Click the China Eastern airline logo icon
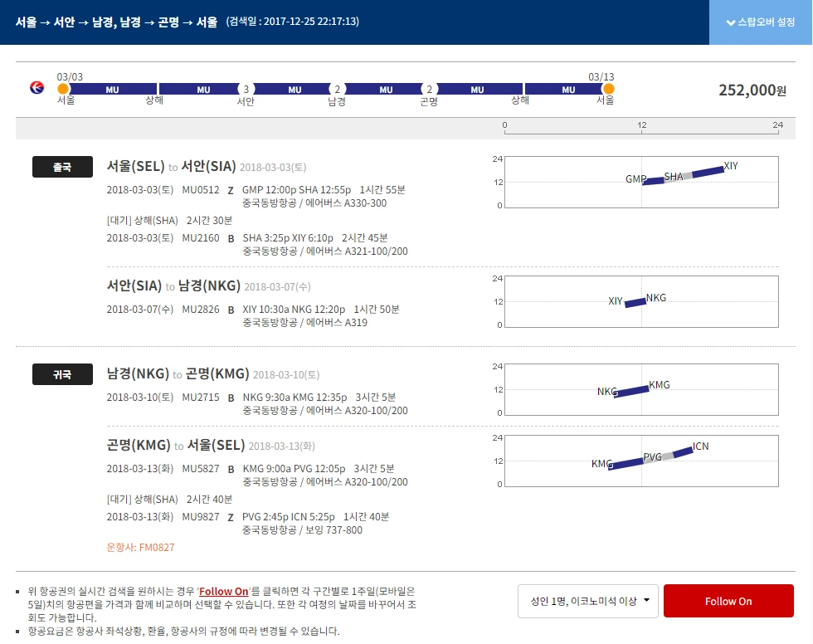813x644 pixels. 35,87
